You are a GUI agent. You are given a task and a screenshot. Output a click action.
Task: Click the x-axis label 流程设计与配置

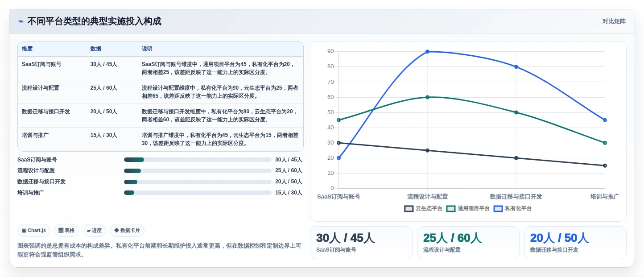[427, 197]
